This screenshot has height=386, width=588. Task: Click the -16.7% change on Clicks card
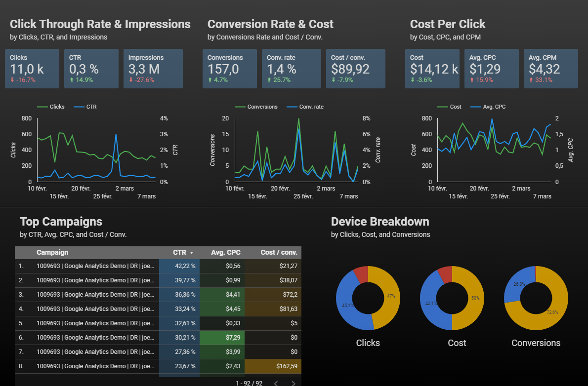[x=23, y=80]
